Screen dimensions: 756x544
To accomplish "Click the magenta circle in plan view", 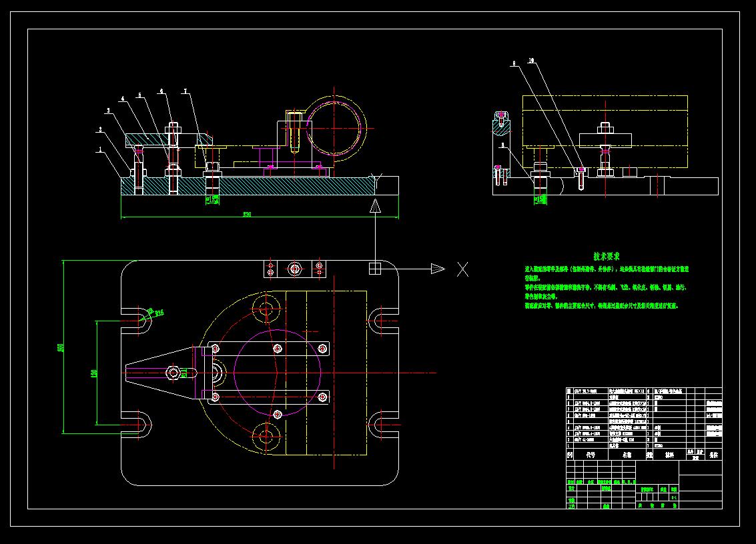I will [x=277, y=373].
